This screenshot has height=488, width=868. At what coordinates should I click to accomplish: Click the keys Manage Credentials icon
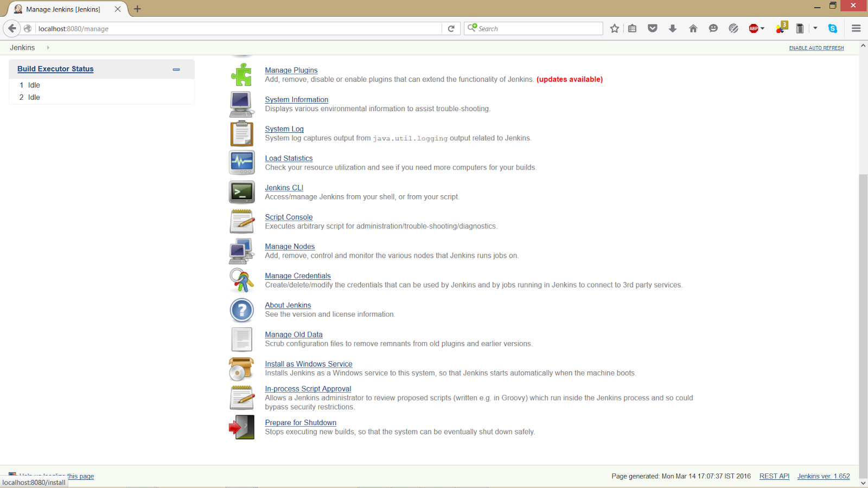click(241, 280)
